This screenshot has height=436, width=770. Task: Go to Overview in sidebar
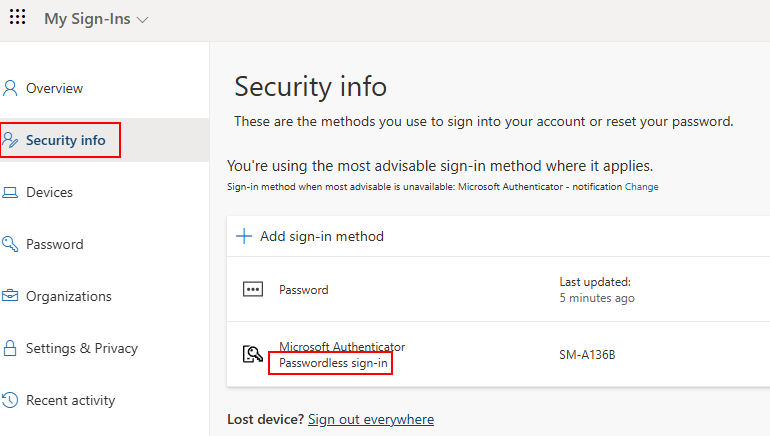55,88
